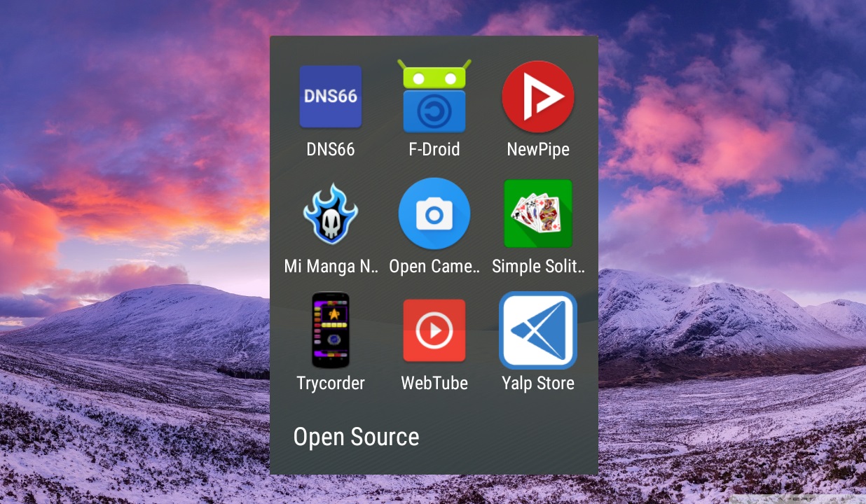The image size is (866, 504).
Task: Select the Open Source folder name
Action: (x=356, y=437)
